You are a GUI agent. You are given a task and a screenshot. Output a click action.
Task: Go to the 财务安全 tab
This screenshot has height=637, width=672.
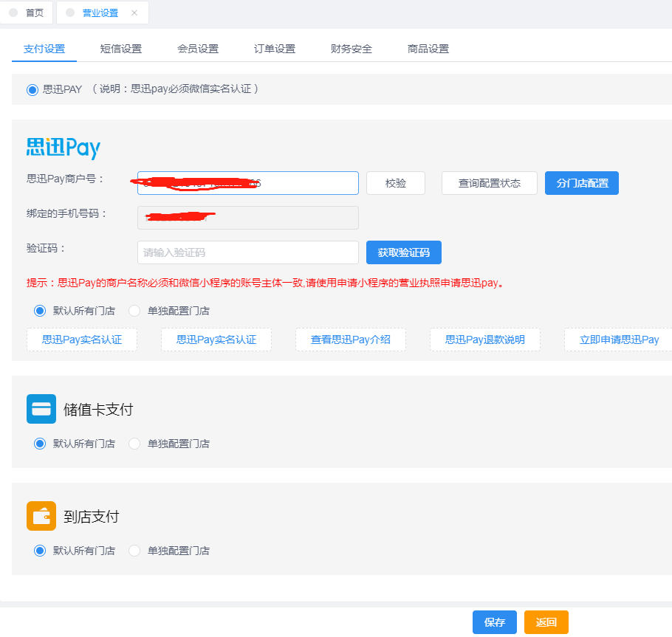(352, 49)
